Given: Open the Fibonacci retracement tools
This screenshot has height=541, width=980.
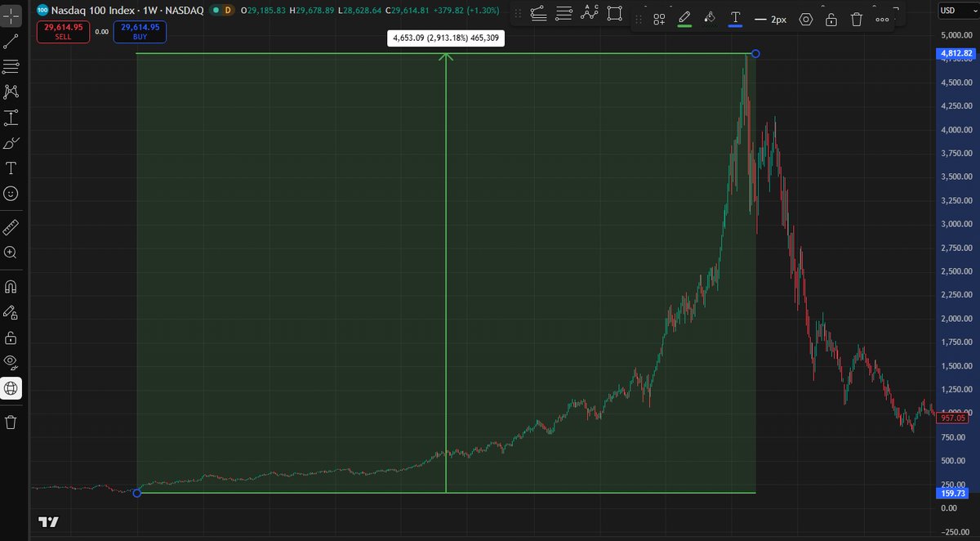Looking at the screenshot, I should [x=11, y=67].
